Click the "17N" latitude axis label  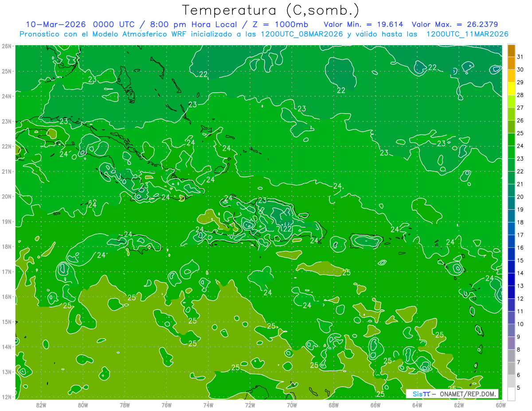click(7, 271)
